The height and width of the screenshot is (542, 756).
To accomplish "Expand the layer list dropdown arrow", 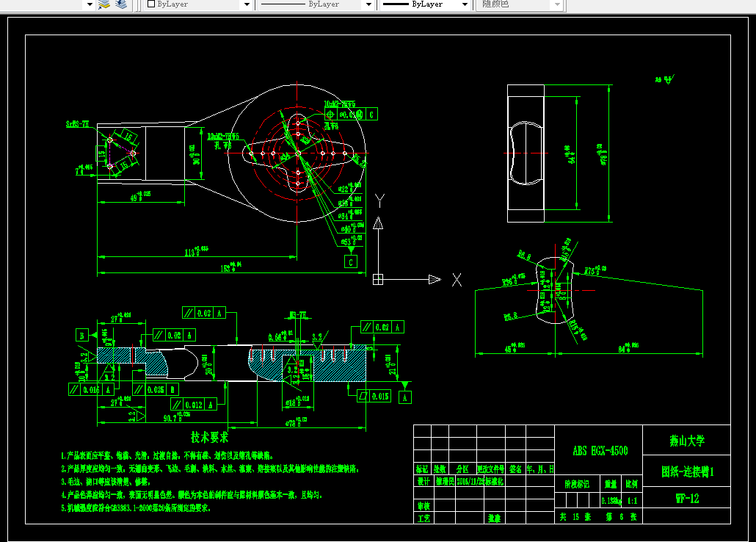I will [x=90, y=4].
